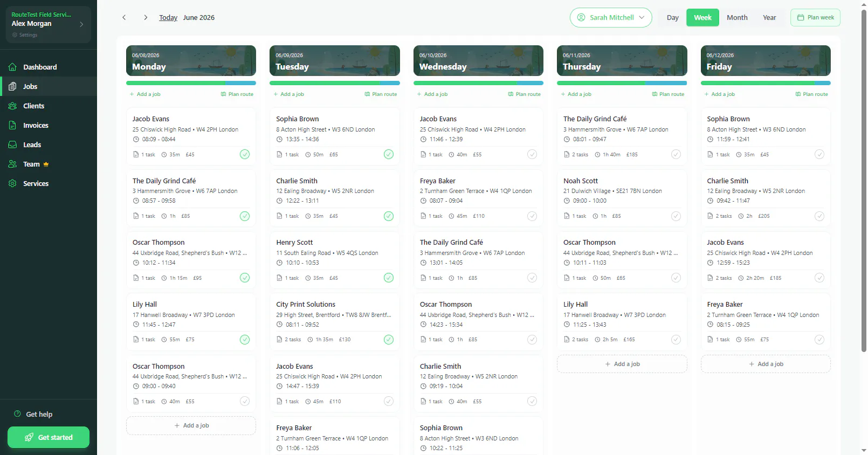Viewport: 868px width, 455px height.
Task: Open Services in the sidebar
Action: (x=49, y=183)
